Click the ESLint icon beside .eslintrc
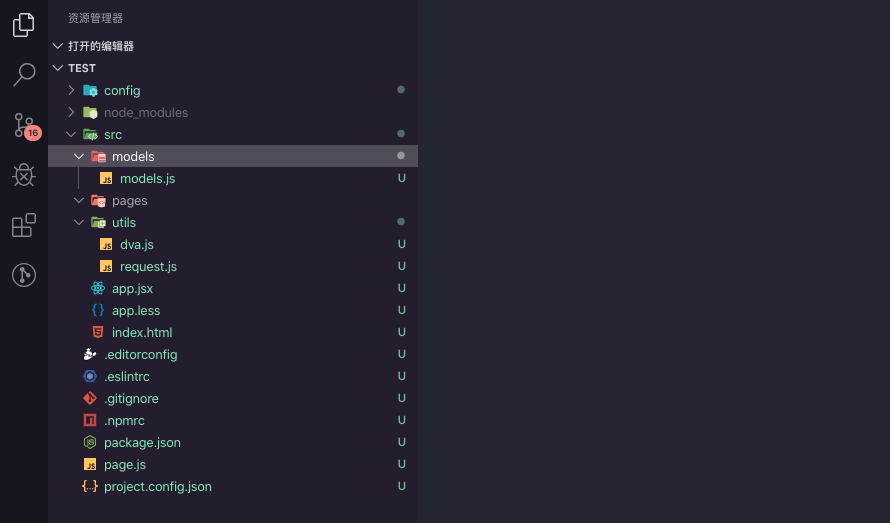Screen dimensions: 890x523 click(x=90, y=376)
